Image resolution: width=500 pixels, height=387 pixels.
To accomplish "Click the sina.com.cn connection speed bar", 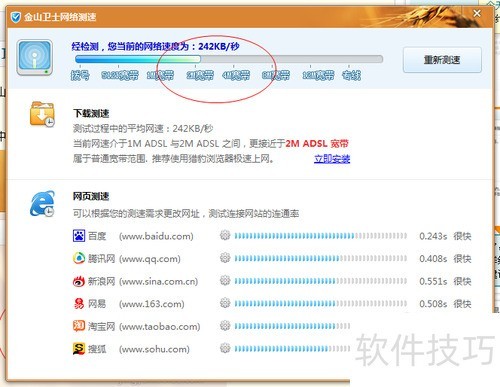I will [321, 281].
